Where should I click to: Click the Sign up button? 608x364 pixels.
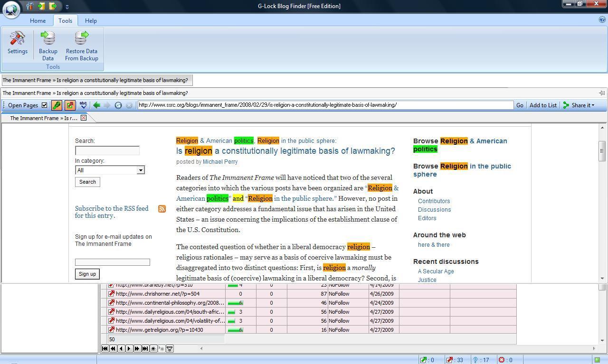(87, 274)
